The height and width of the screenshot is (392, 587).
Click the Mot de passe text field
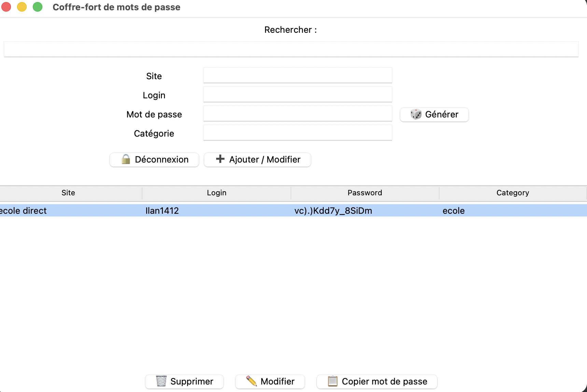(297, 113)
